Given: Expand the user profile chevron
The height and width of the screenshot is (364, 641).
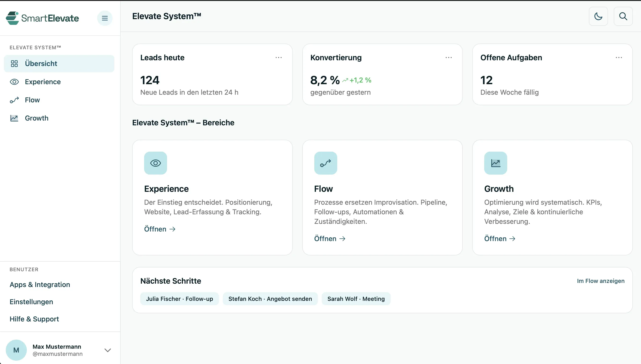Looking at the screenshot, I should pyautogui.click(x=107, y=350).
